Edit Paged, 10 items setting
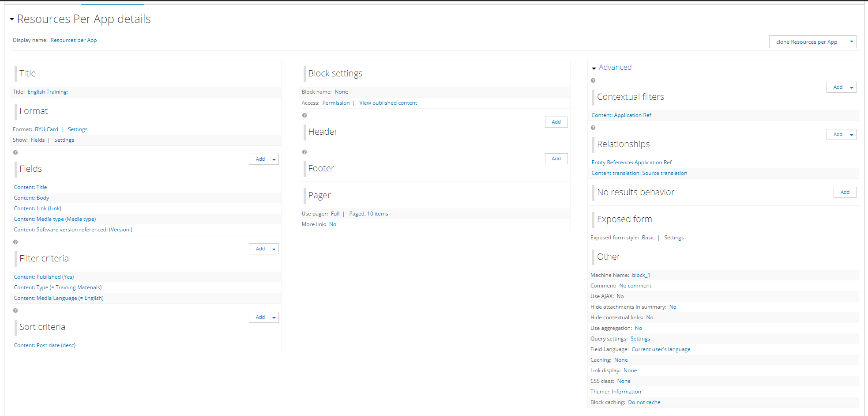This screenshot has height=416, width=868. coord(368,214)
